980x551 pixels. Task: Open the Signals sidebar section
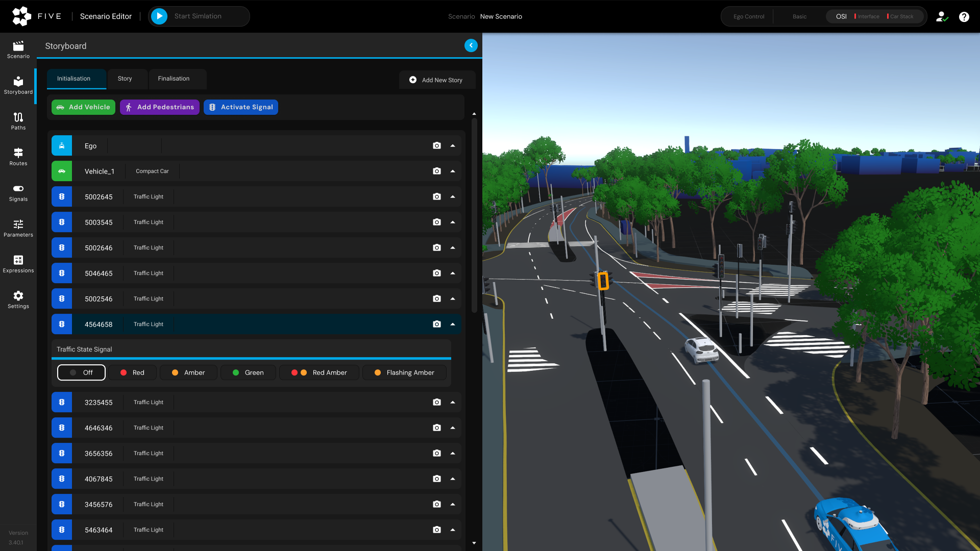[x=18, y=192]
